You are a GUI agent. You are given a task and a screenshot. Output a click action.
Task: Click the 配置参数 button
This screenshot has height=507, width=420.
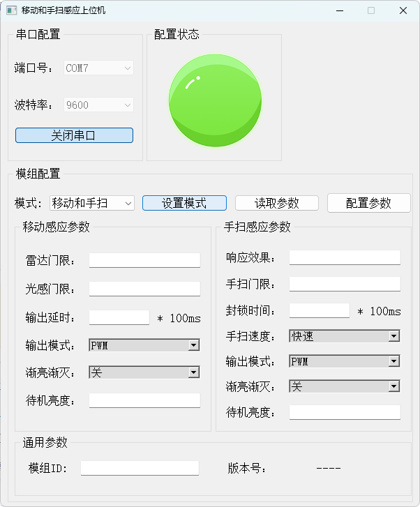(369, 203)
